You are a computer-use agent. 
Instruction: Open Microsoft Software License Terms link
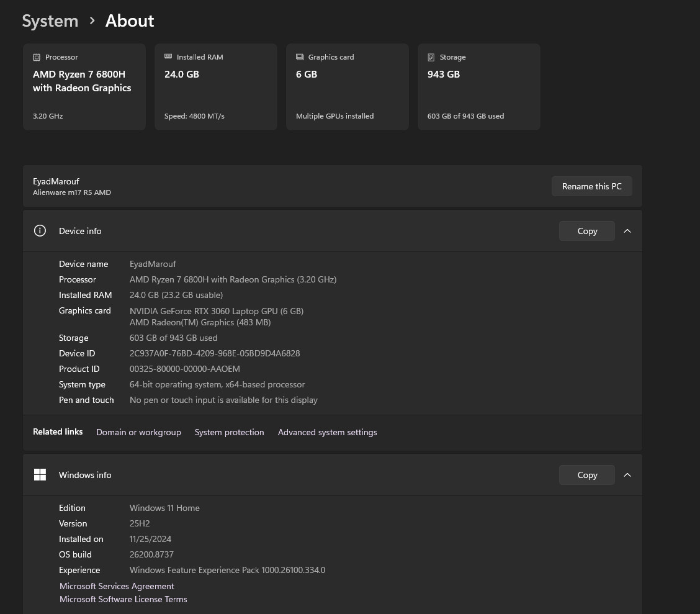[123, 599]
